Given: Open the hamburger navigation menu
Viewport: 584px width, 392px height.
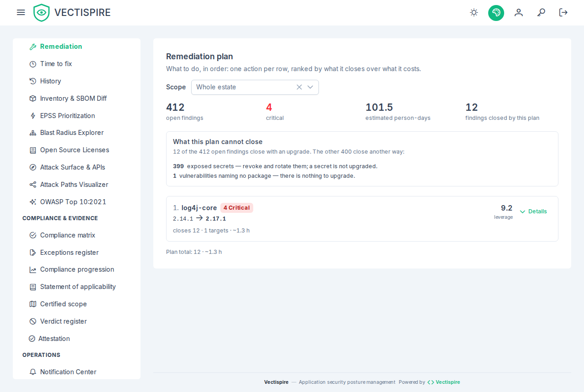Looking at the screenshot, I should (21, 12).
